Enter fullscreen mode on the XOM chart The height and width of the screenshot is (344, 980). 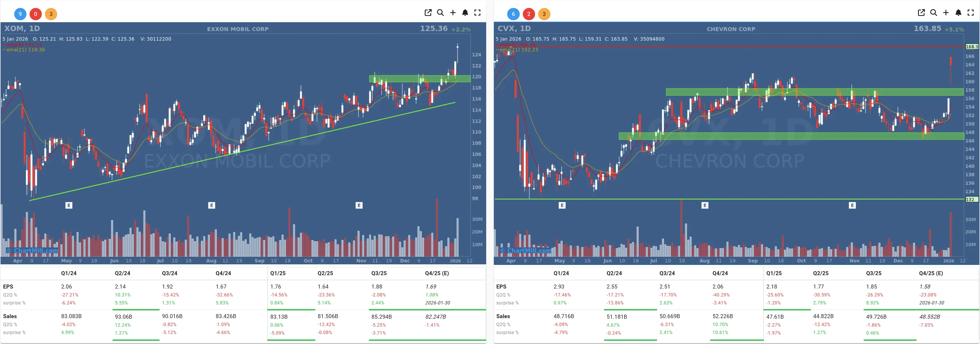point(477,13)
